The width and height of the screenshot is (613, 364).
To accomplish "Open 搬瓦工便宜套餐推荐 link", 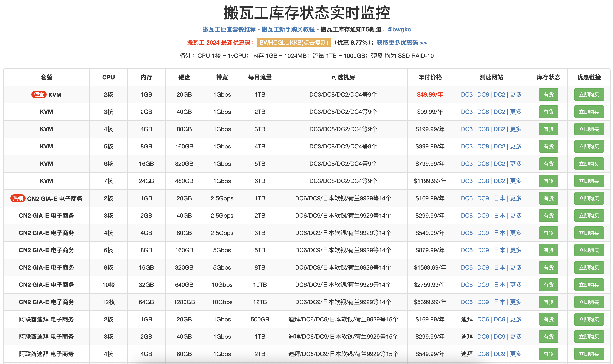I will pyautogui.click(x=229, y=30).
